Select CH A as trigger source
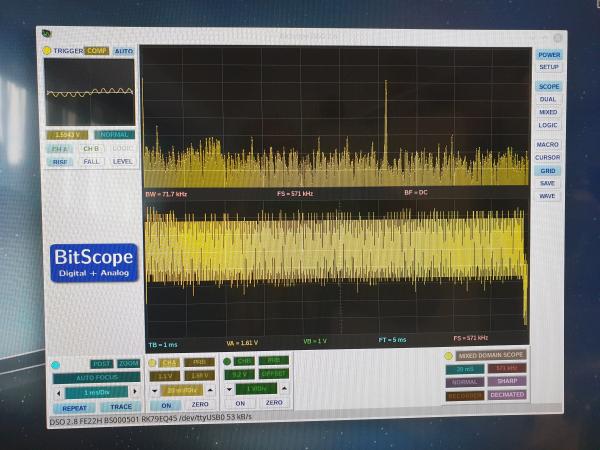The height and width of the screenshot is (450, 600). [60, 149]
